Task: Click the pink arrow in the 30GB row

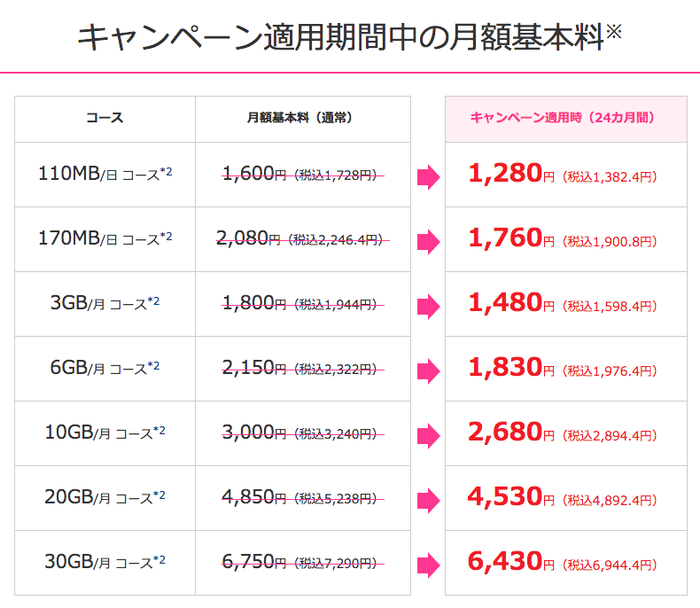Action: click(x=429, y=565)
